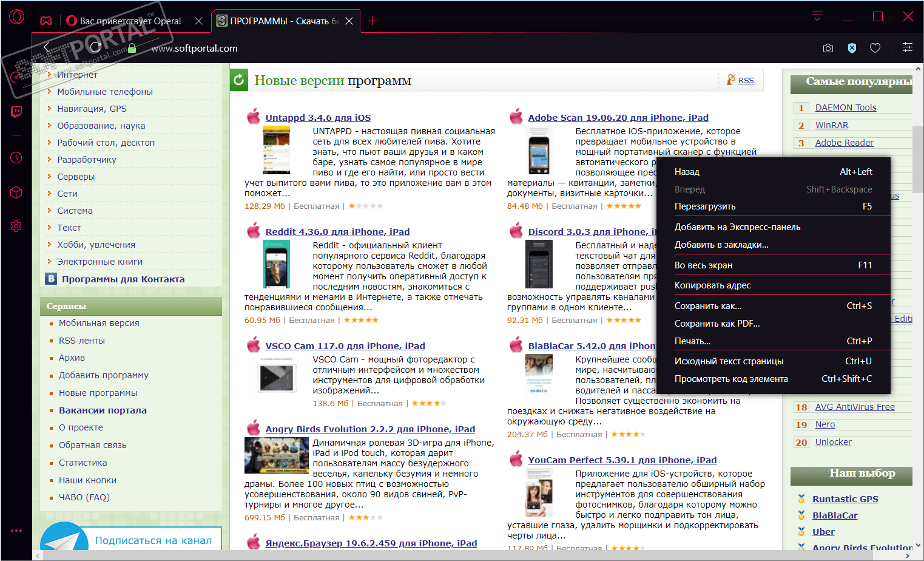Viewport: 924px width, 561px height.
Task: Click the Angry Birds Evolution thumbnail
Action: click(x=276, y=455)
